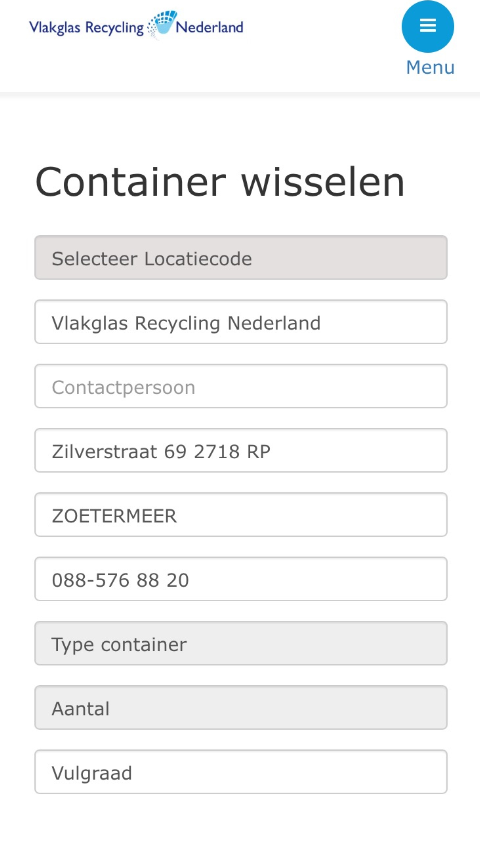480x851 pixels.
Task: Click the Zilverstraat 69 address field
Action: [241, 450]
